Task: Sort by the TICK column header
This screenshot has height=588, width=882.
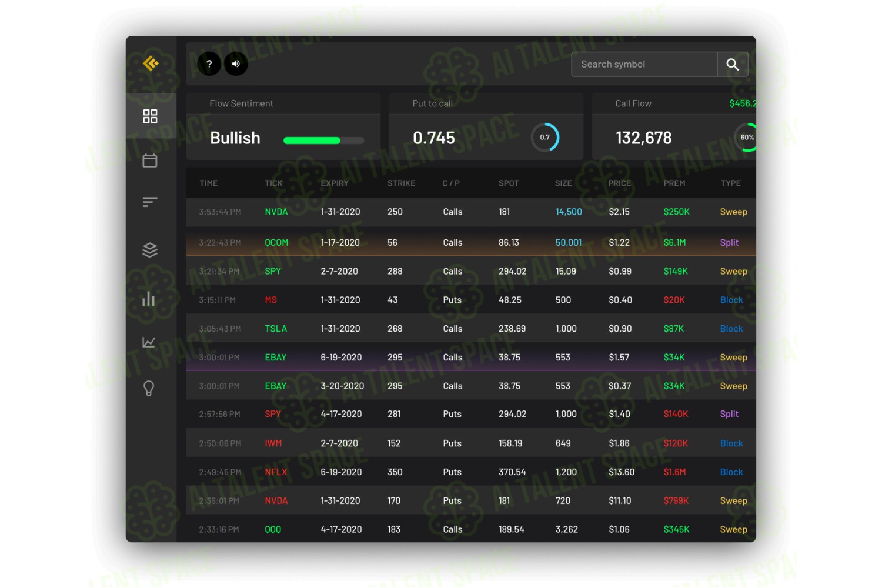Action: [273, 183]
